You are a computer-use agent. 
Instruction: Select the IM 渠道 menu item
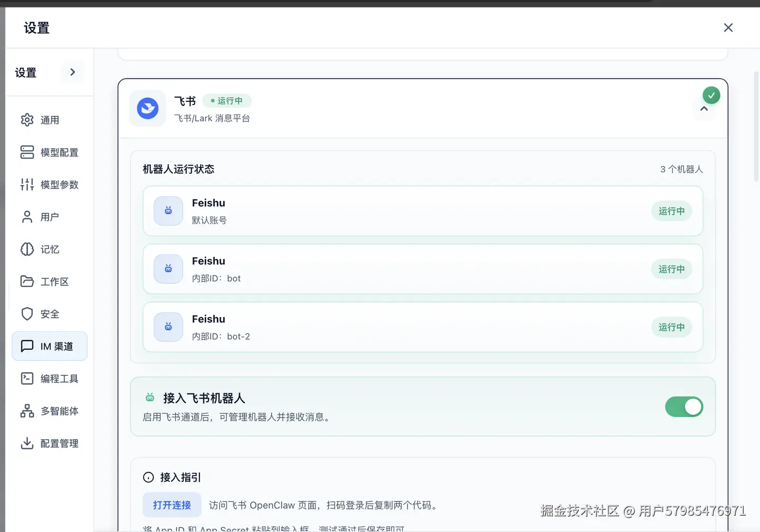pyautogui.click(x=50, y=346)
